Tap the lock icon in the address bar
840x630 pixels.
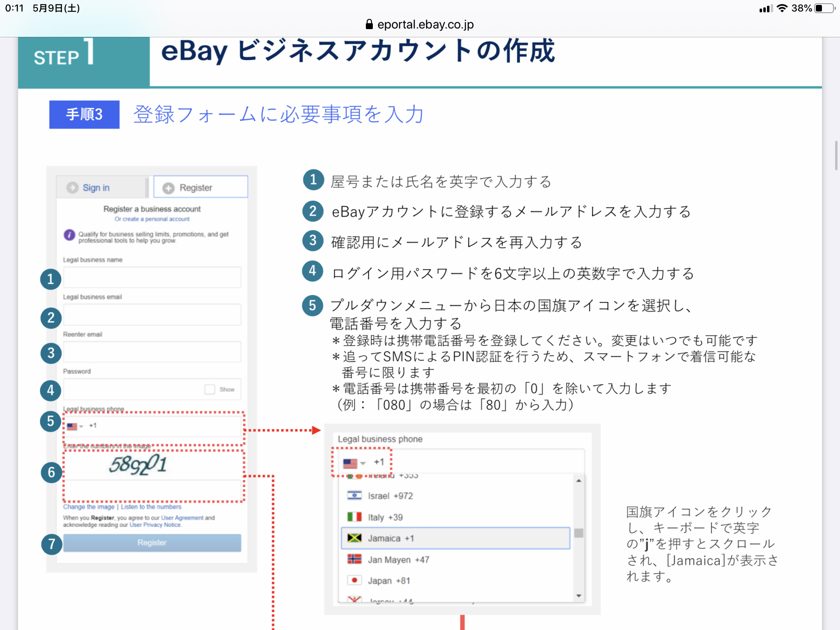tap(369, 24)
